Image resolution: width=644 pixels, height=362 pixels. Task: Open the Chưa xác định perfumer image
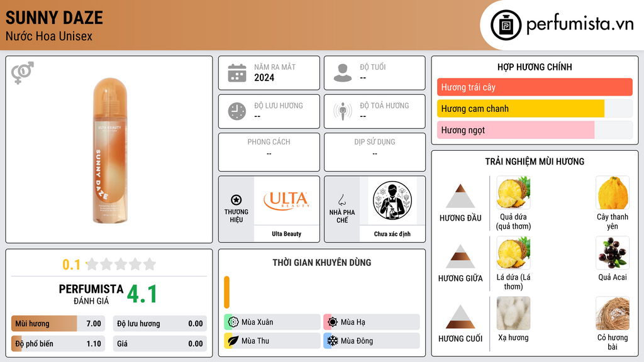coord(392,200)
